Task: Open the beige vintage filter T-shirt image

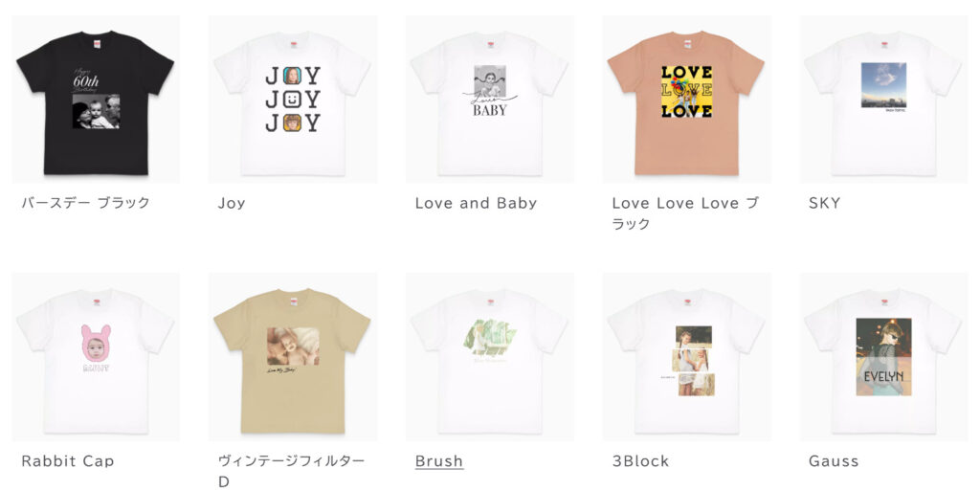Action: tap(293, 357)
